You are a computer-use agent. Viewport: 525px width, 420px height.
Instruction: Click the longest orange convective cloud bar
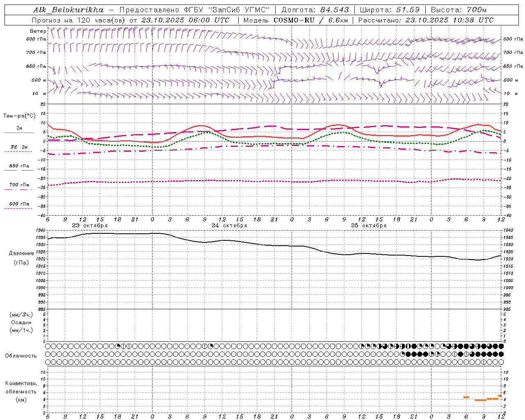tap(480, 400)
